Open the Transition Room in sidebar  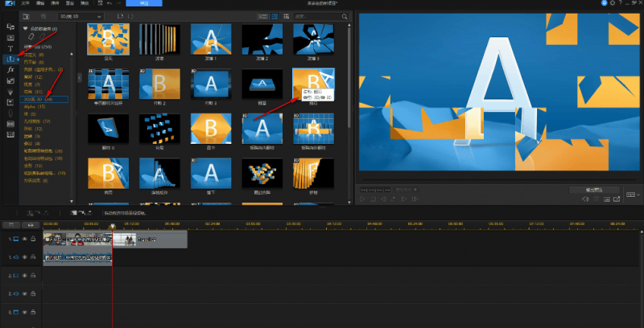10,59
